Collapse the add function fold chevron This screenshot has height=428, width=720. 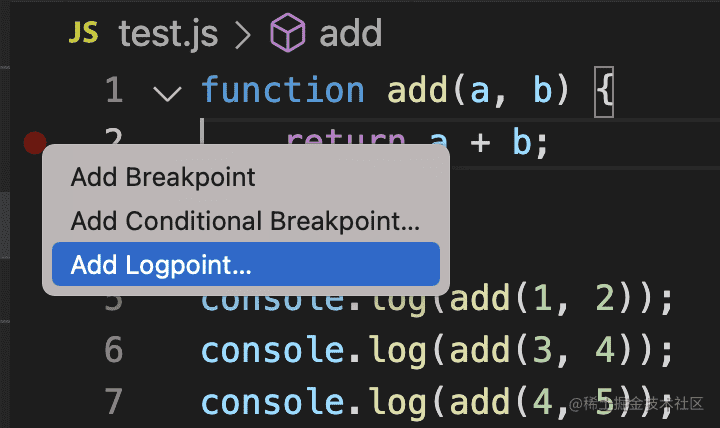pyautogui.click(x=168, y=93)
